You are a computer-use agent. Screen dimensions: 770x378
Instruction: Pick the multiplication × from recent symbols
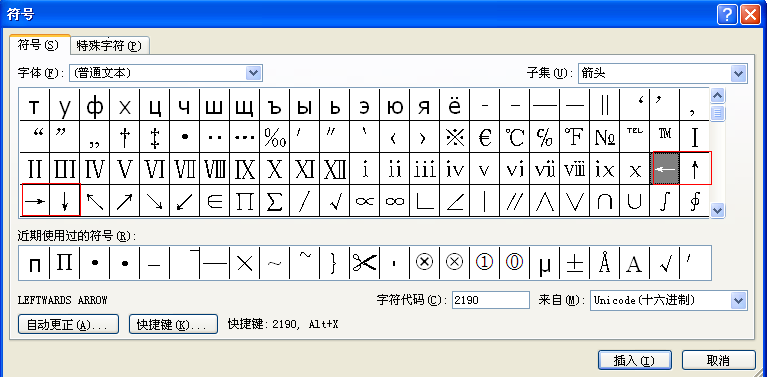click(245, 263)
